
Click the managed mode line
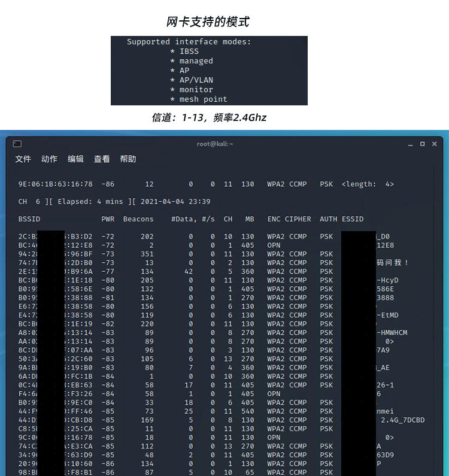[192, 61]
